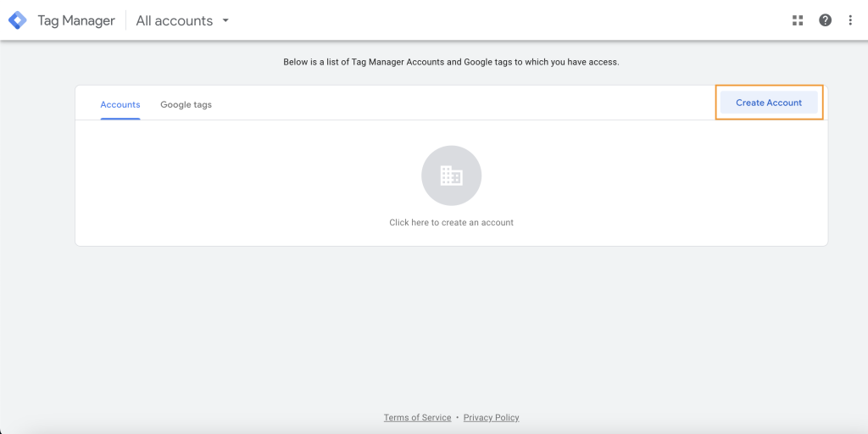
Task: Open the three-dot more options menu
Action: (x=850, y=20)
